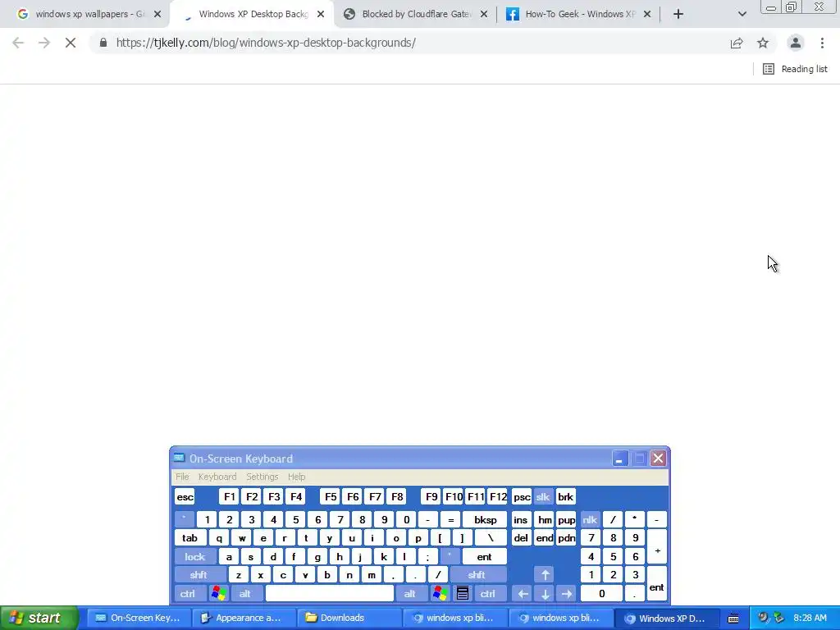Toggle the slk scroll lock key
The width and height of the screenshot is (840, 630).
pyautogui.click(x=543, y=497)
